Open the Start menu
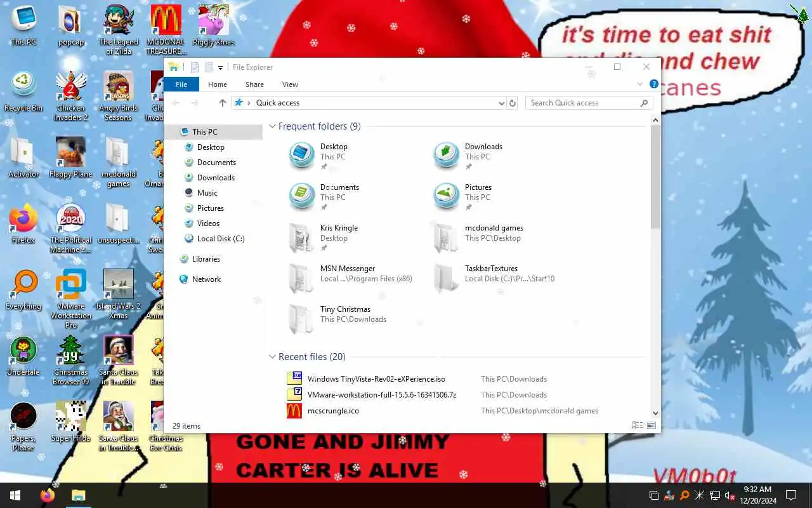 [15, 495]
